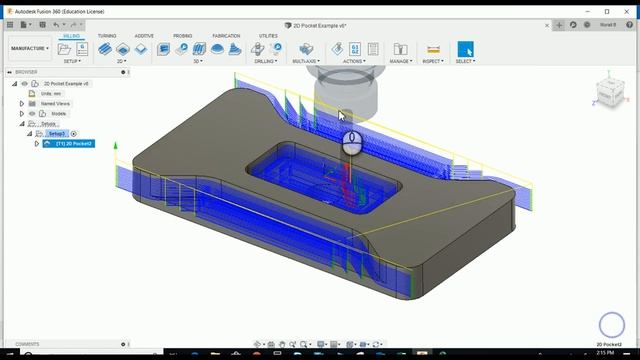Select the 3D Ramp tool
This screenshot has height=360, width=640.
click(x=235, y=49)
